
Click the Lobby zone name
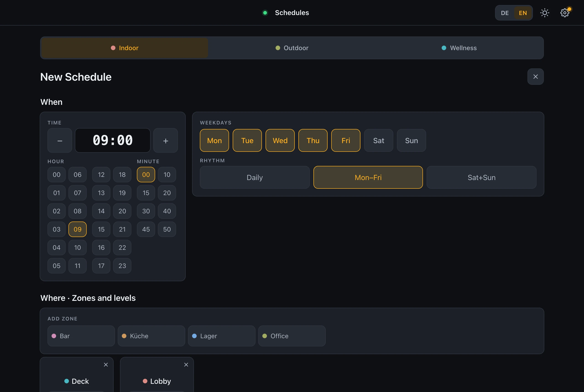(x=160, y=381)
